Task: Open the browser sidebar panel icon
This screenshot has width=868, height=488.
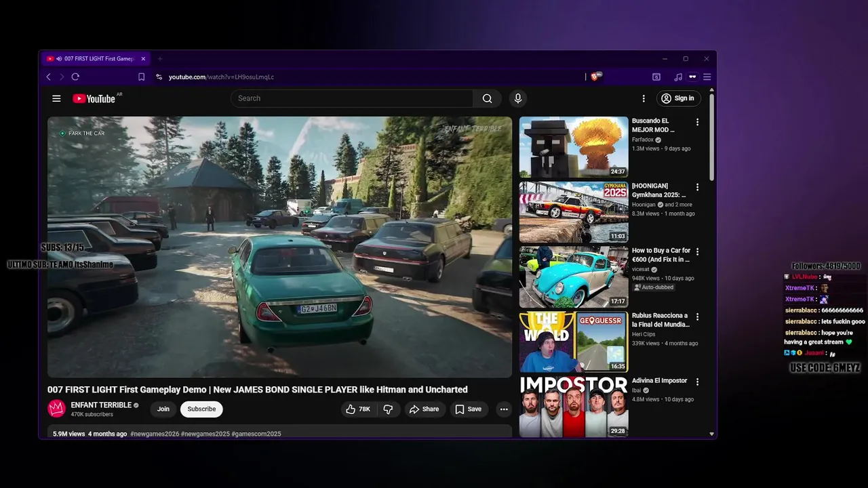Action: [x=656, y=77]
